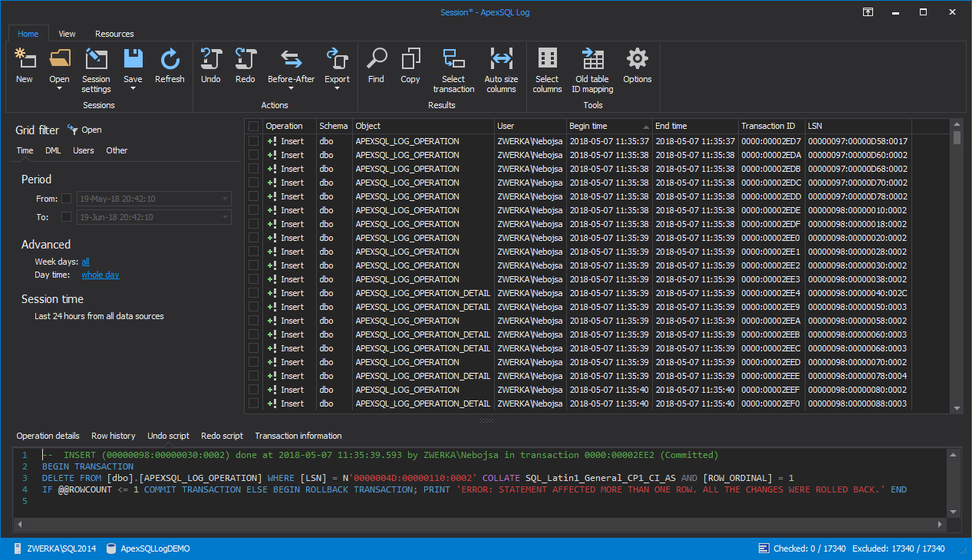Viewport: 972px width, 560px height.
Task: Click the Week days 'all' link
Action: coord(86,262)
